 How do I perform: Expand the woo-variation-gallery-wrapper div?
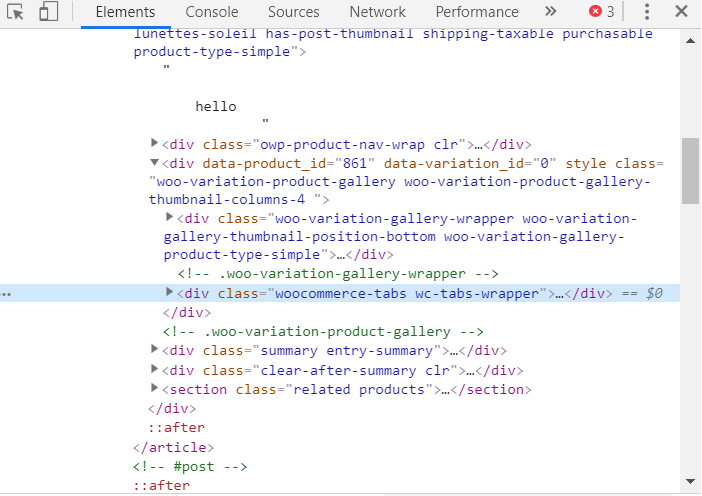coord(169,217)
